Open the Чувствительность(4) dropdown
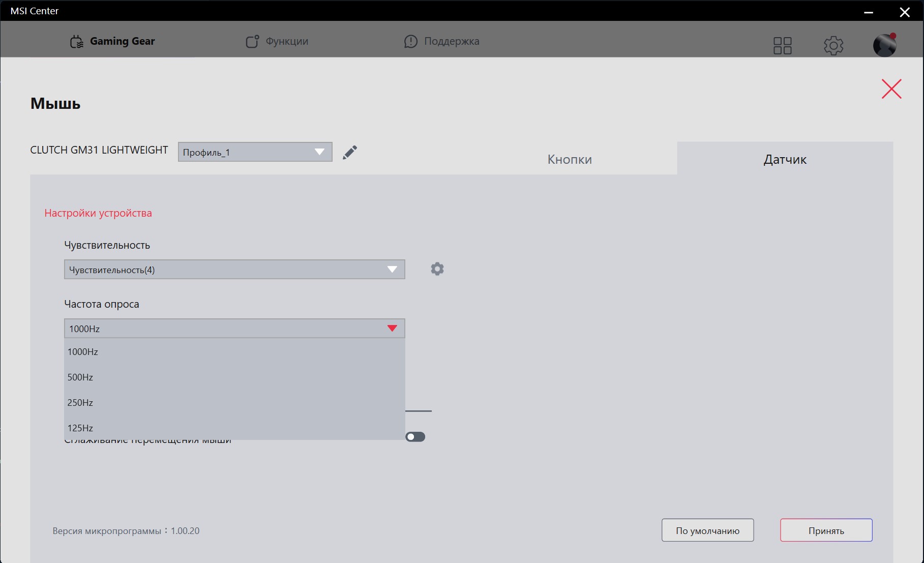 [x=234, y=270]
